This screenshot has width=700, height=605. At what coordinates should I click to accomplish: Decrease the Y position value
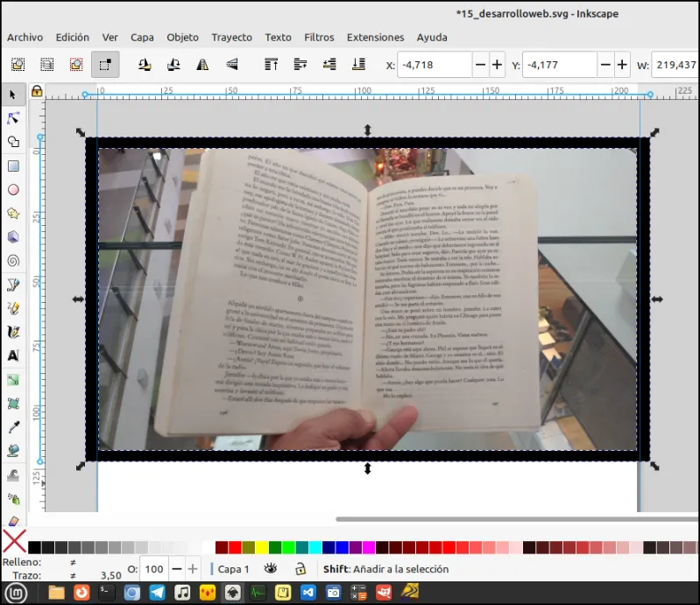click(605, 65)
